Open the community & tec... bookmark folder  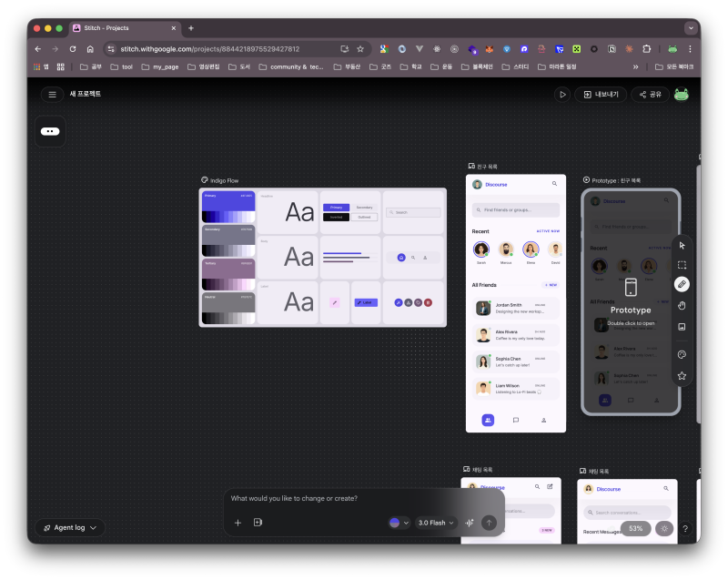coord(291,66)
